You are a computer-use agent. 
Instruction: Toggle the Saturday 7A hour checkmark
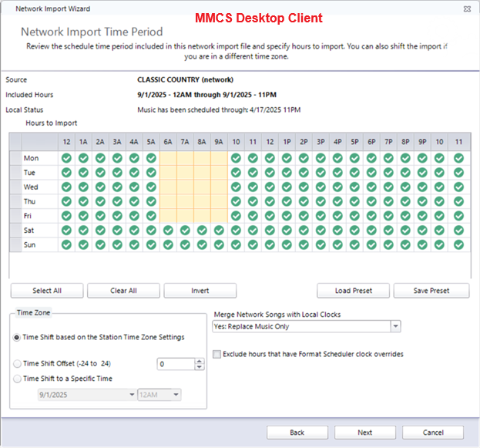(185, 231)
